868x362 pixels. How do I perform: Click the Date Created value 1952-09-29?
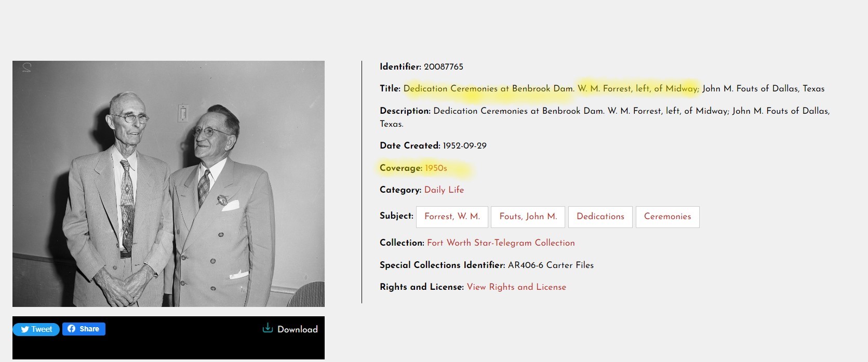[464, 145]
